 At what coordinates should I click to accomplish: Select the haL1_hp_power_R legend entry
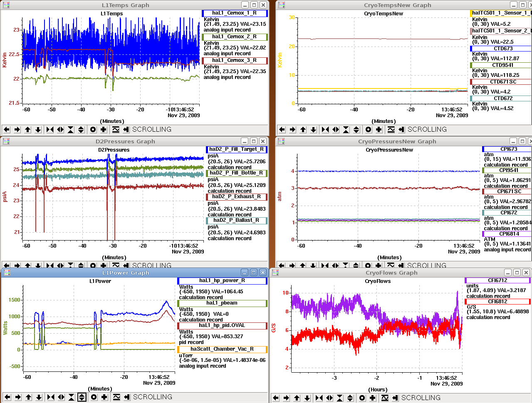[222, 281]
